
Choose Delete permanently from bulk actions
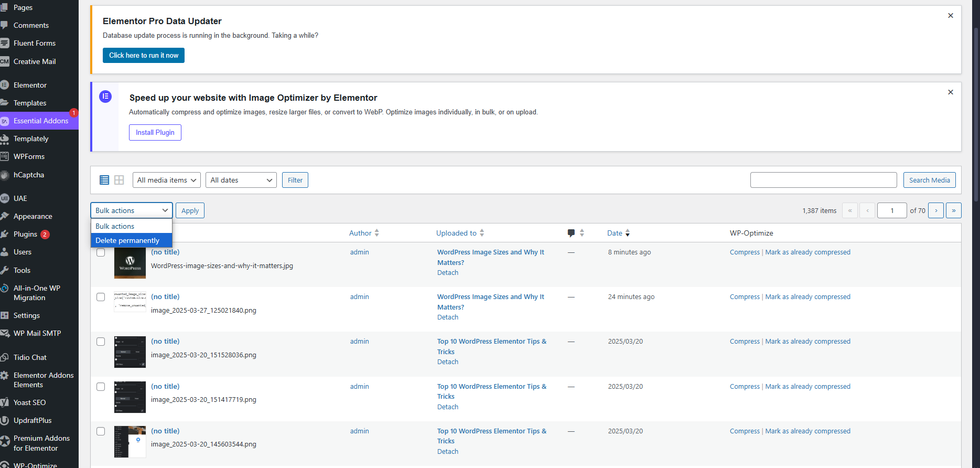coord(132,240)
